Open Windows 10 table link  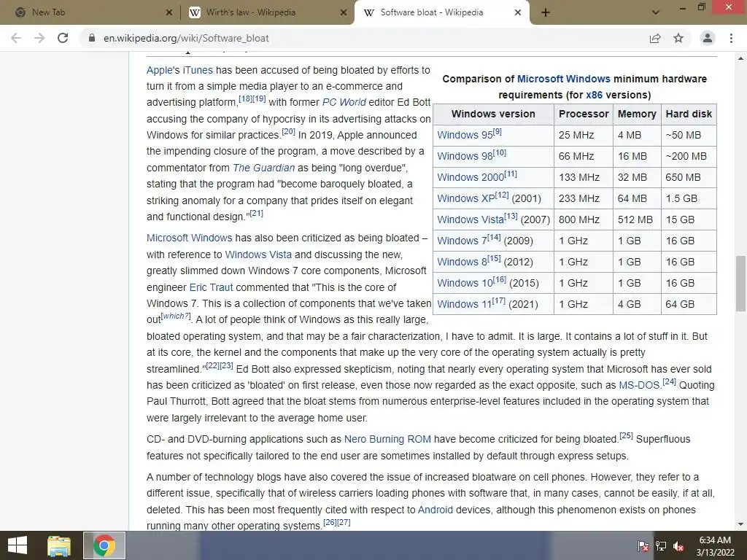[465, 283]
